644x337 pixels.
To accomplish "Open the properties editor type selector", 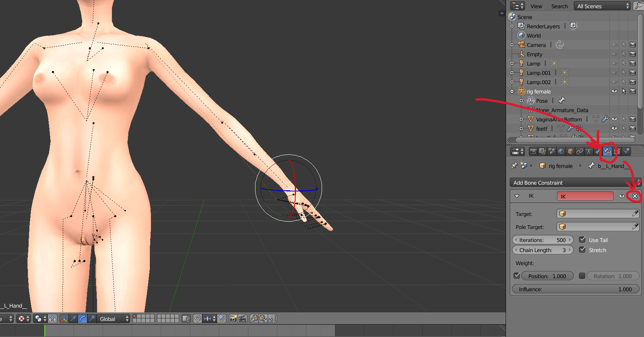I will tap(518, 152).
